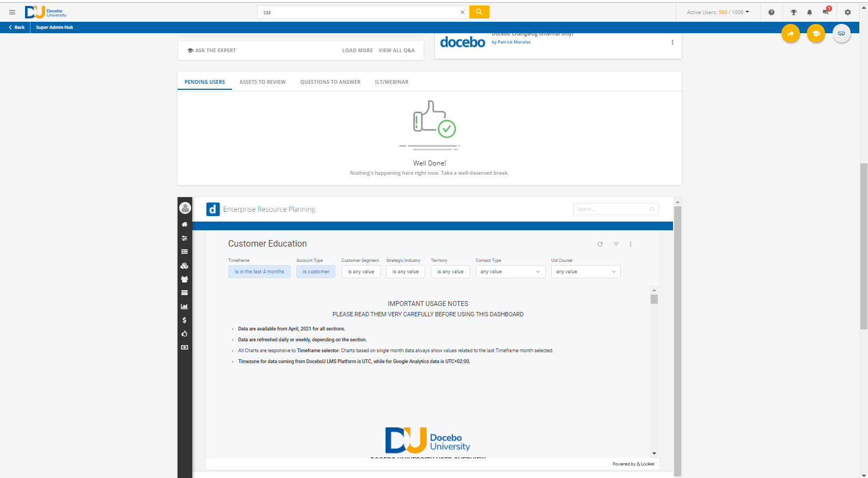
Task: Open the messages icon with red badge
Action: click(x=826, y=11)
